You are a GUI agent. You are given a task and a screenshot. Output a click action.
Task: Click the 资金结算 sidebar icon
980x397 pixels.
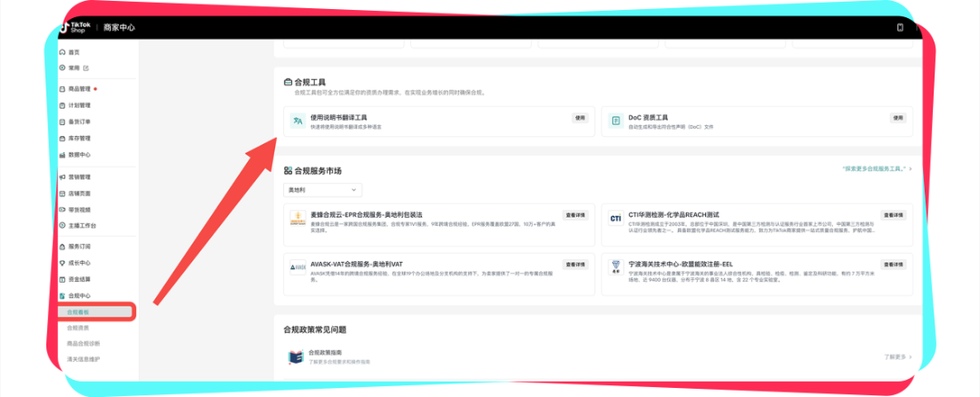pyautogui.click(x=62, y=279)
